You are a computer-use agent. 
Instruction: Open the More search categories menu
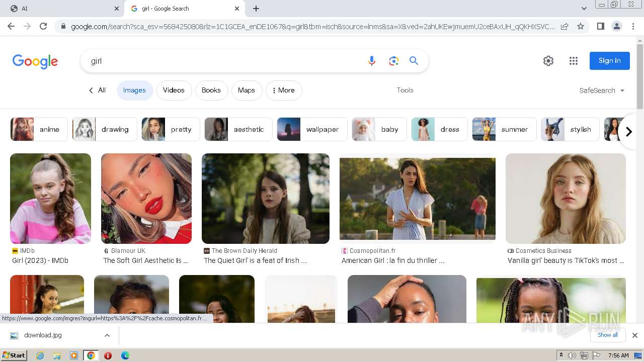coord(284,90)
